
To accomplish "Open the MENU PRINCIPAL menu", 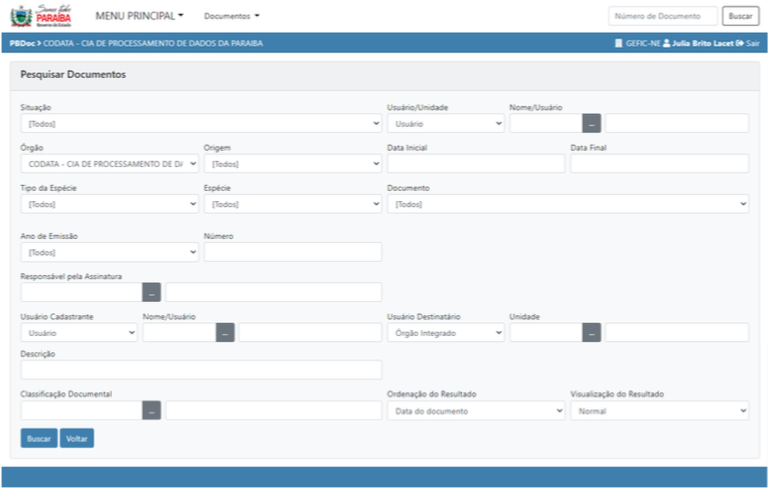I will [x=139, y=16].
